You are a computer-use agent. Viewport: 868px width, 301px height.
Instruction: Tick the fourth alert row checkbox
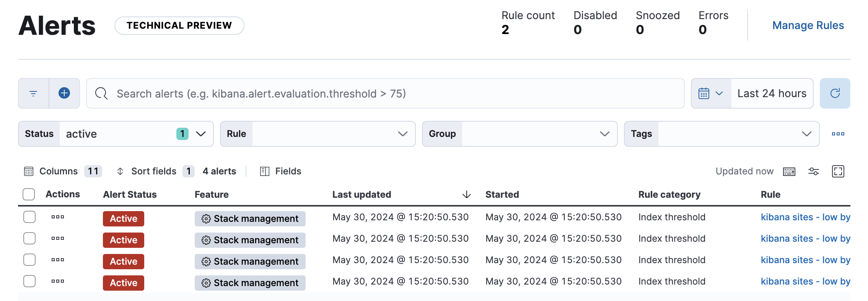tap(29, 281)
